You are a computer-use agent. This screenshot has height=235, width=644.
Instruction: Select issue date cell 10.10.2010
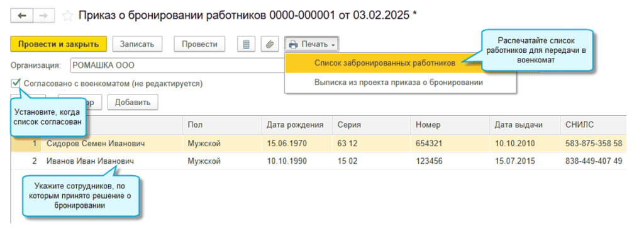pos(525,144)
